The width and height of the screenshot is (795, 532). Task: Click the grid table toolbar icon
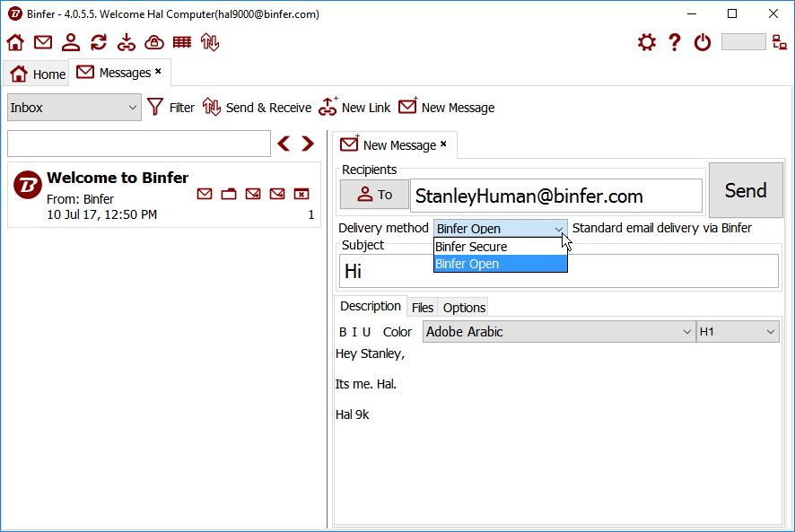pyautogui.click(x=182, y=42)
